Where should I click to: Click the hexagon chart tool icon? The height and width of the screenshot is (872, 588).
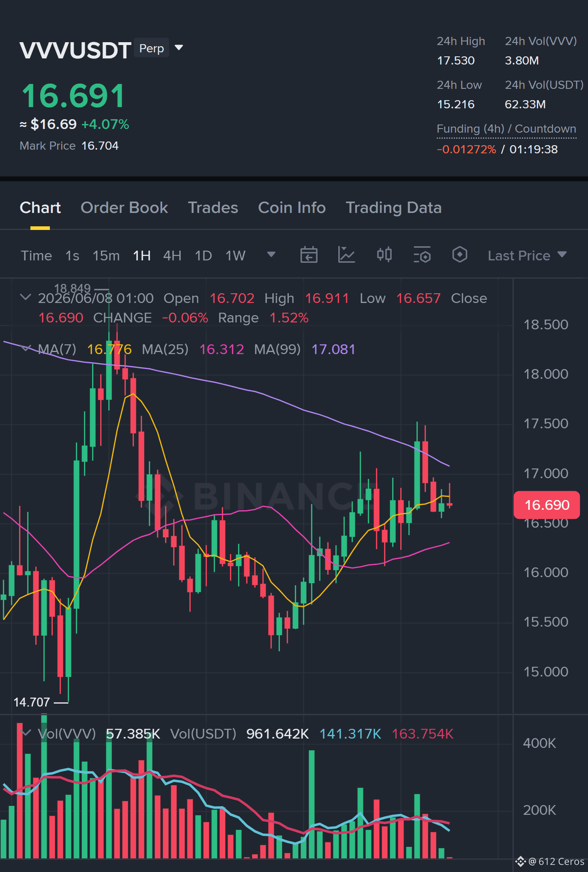coord(460,255)
